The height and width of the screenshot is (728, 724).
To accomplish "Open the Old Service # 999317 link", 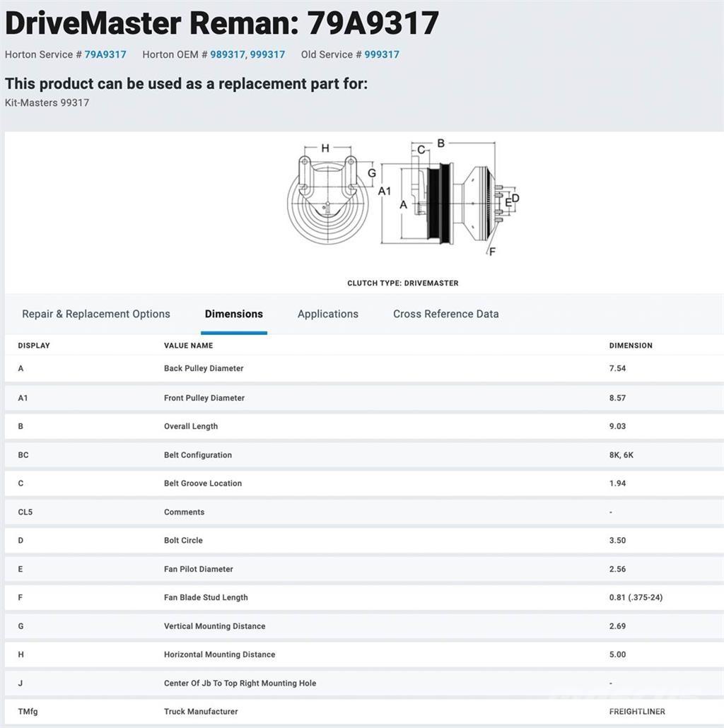I will coord(382,54).
